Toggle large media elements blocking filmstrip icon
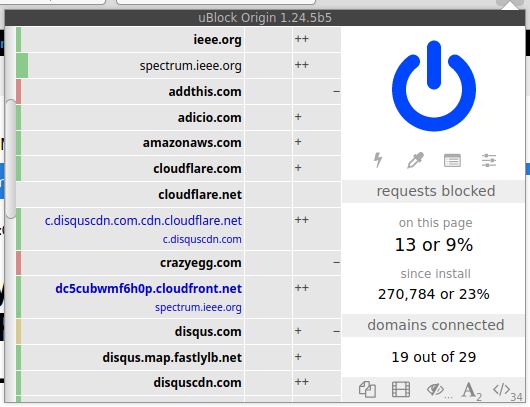 pyautogui.click(x=401, y=389)
